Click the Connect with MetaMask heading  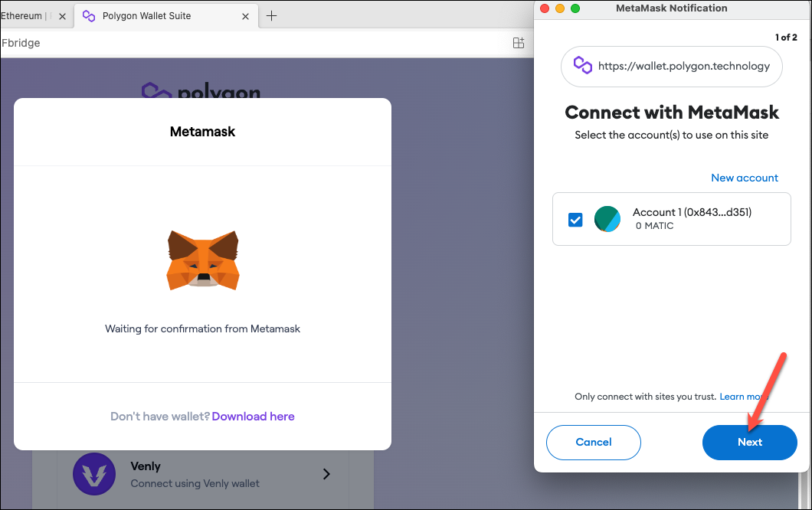[x=672, y=113]
